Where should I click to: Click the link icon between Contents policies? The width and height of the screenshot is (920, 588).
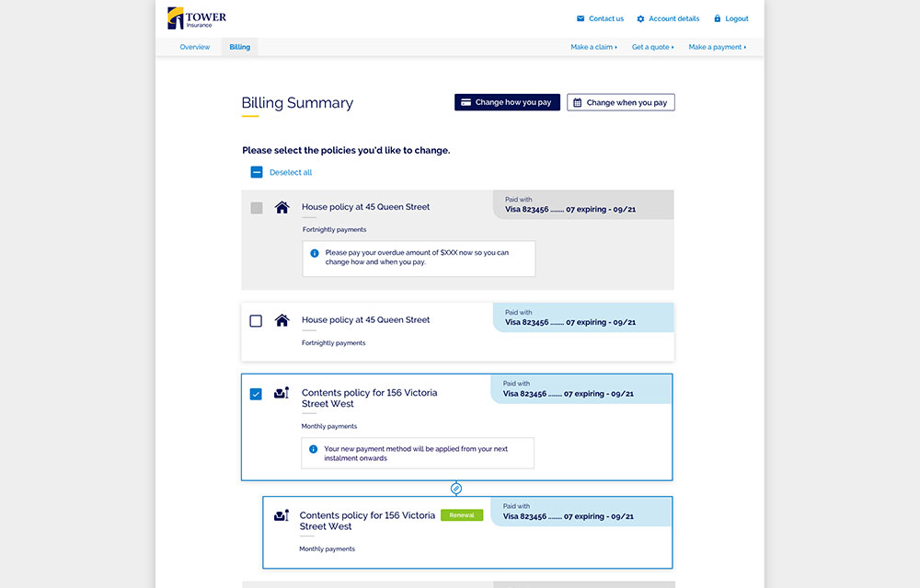click(x=456, y=489)
